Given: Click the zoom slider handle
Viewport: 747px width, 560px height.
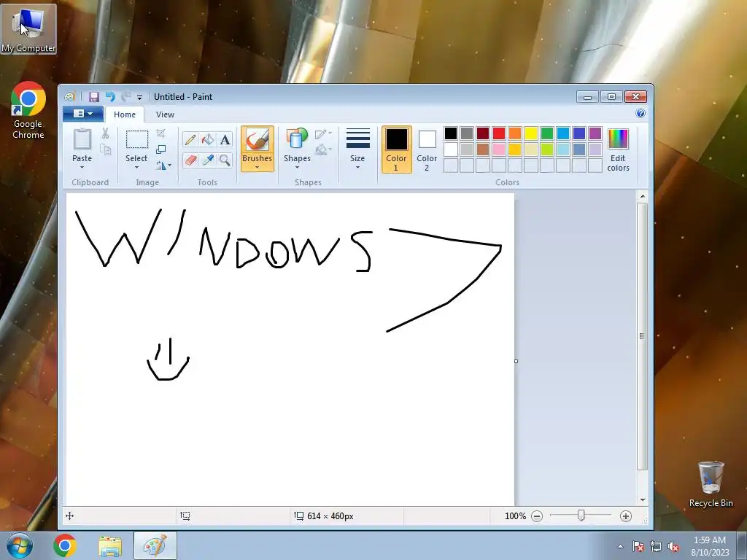Looking at the screenshot, I should pos(581,516).
